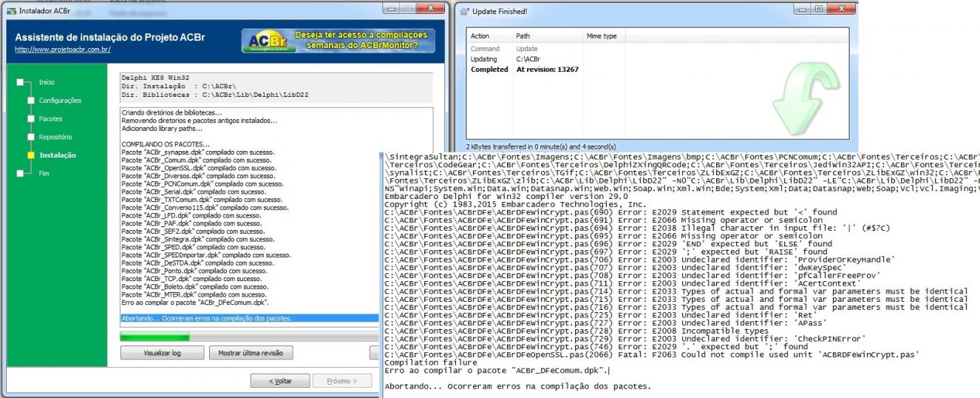This screenshot has height=398, width=980.
Task: Select the Configurações step in the sidebar
Action: [60, 101]
